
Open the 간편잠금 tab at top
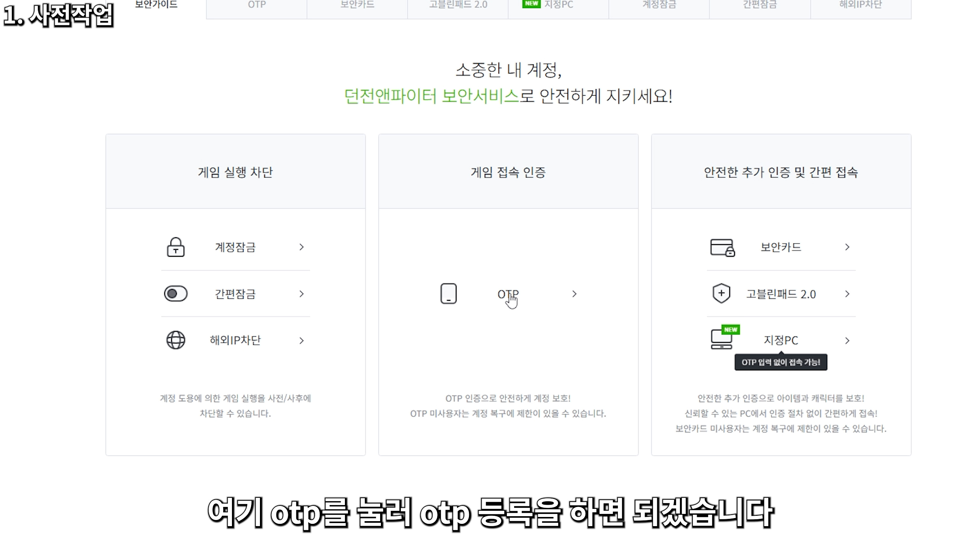pos(759,5)
